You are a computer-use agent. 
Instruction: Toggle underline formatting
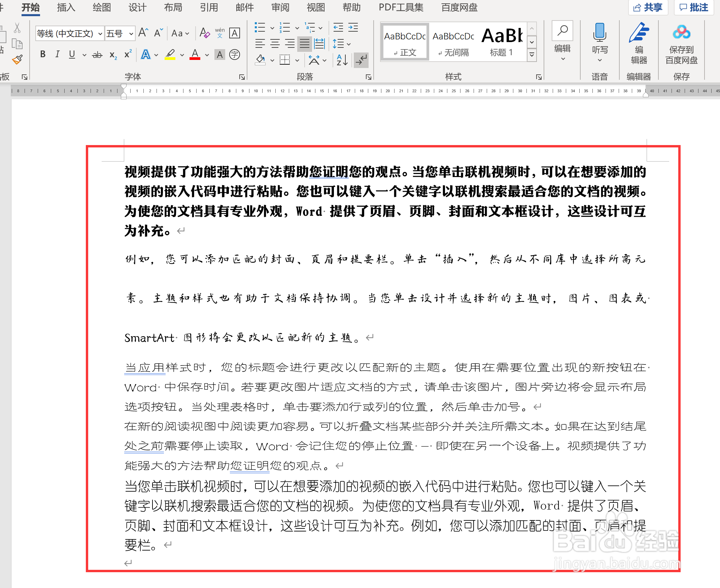click(x=71, y=54)
